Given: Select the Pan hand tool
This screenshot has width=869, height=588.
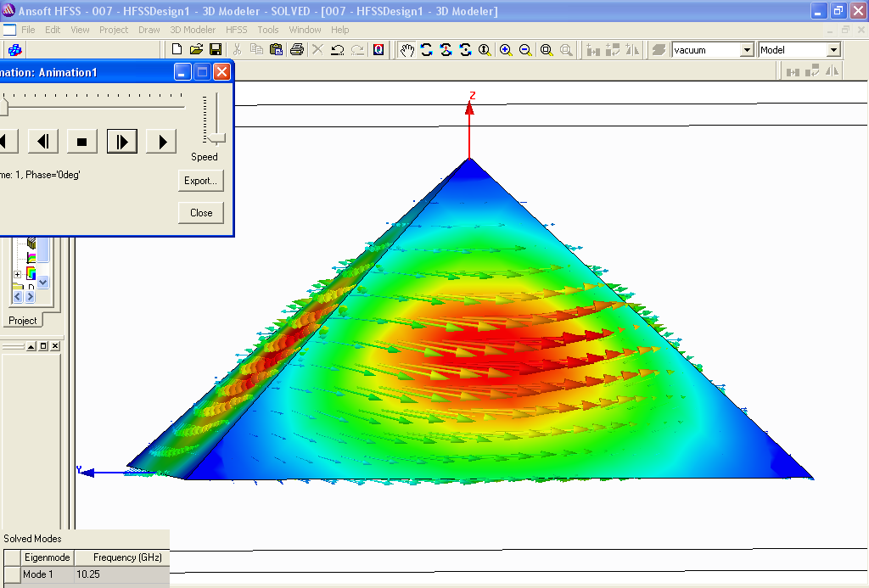Looking at the screenshot, I should pos(407,50).
